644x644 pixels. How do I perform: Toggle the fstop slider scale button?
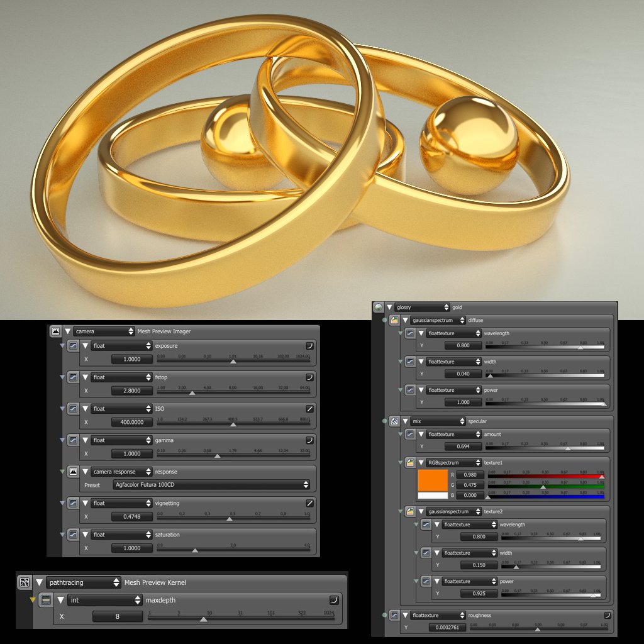[x=309, y=377]
